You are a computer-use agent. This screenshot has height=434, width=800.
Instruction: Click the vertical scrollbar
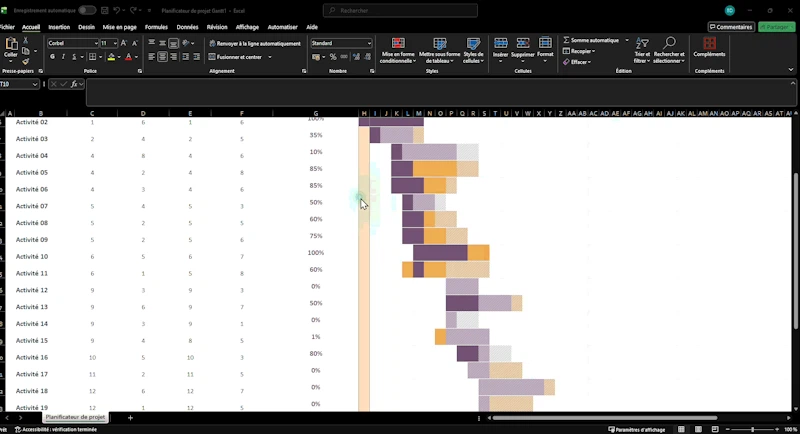pos(796,251)
